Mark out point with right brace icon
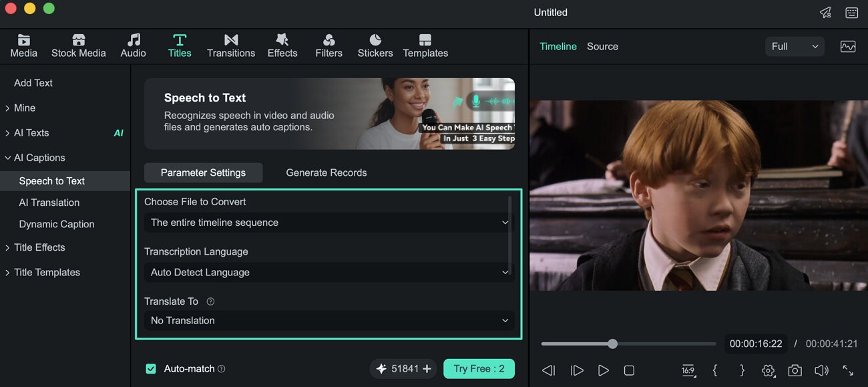Screen dimensions: 868x387 742,370
